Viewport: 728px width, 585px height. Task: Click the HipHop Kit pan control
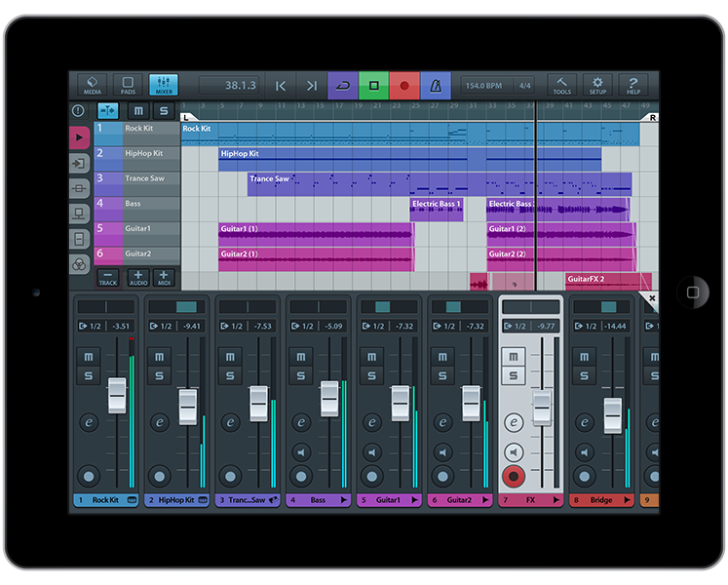point(177,307)
